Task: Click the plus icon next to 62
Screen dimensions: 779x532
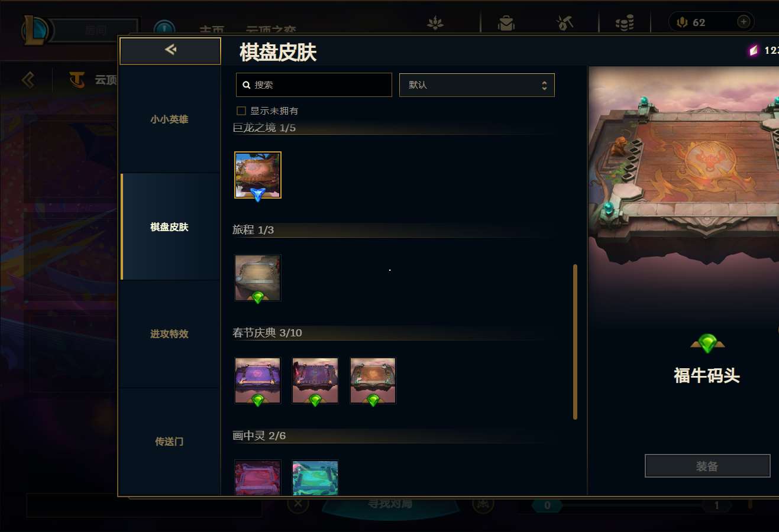Action: click(744, 22)
